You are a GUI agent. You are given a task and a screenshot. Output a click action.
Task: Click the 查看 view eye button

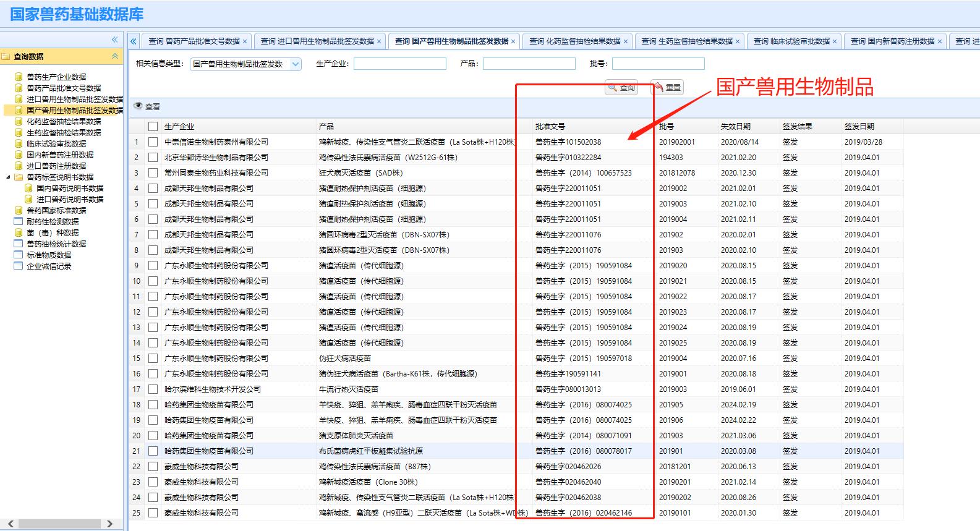click(147, 106)
